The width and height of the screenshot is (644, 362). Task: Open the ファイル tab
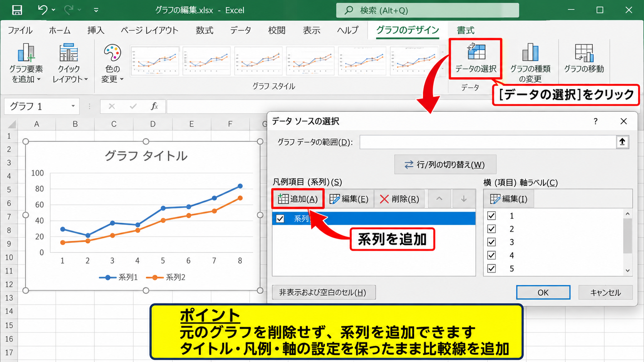20,30
